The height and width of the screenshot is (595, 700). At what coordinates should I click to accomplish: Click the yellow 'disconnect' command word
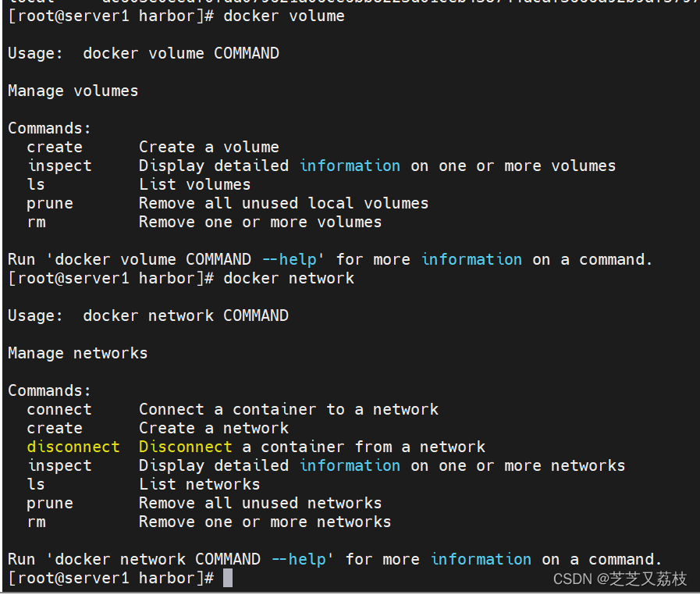tap(73, 447)
